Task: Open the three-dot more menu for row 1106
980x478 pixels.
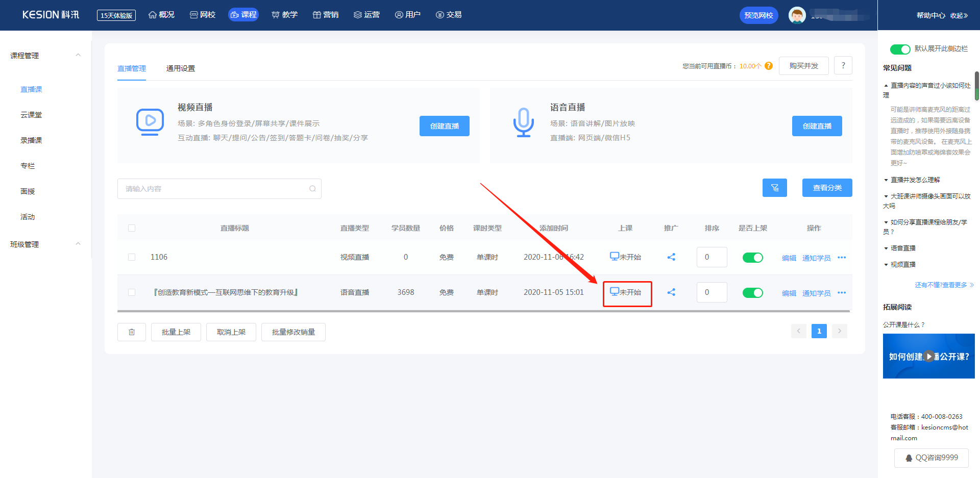Action: click(x=842, y=258)
